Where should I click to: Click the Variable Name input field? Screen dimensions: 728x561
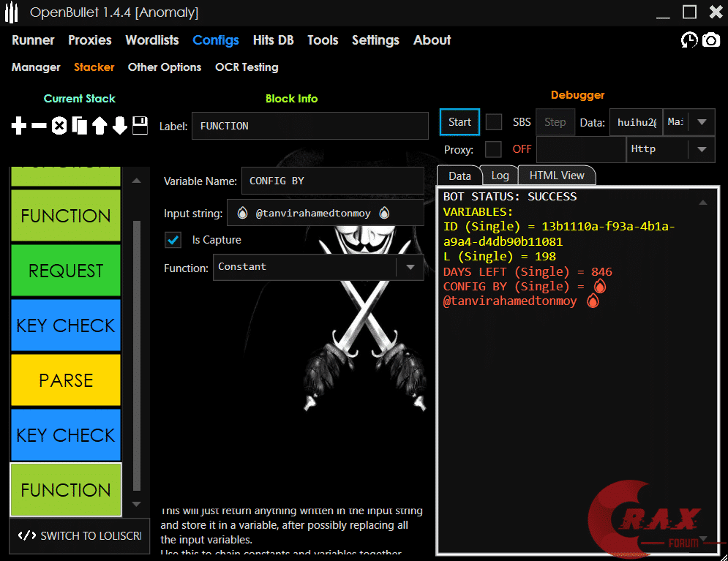pyautogui.click(x=332, y=181)
